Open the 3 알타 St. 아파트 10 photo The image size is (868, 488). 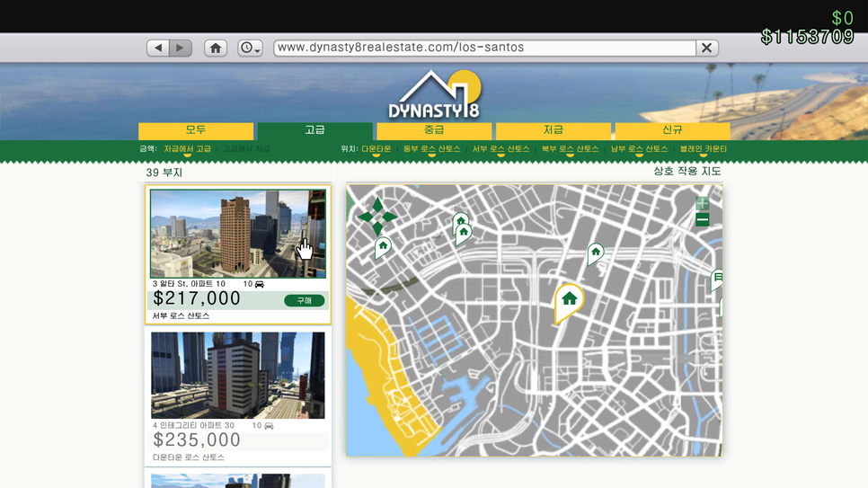point(238,234)
